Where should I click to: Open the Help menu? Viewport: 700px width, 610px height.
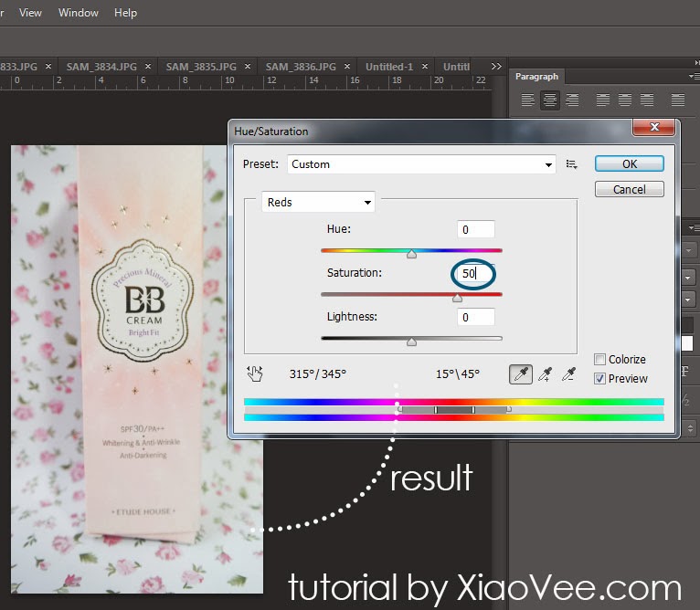125,13
